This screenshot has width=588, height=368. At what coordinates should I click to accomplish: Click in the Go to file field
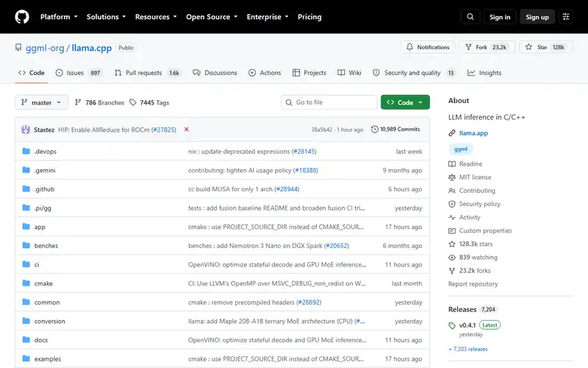pos(329,102)
